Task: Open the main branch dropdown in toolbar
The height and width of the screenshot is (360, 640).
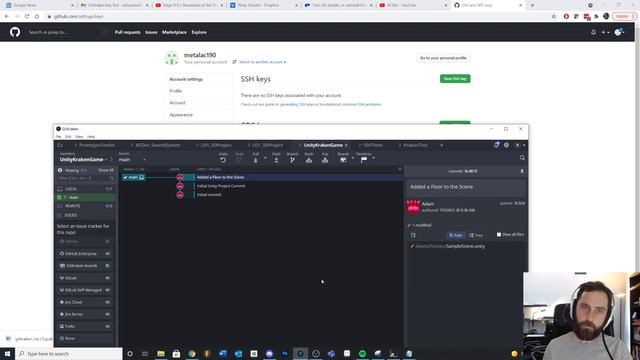Action: click(132, 160)
